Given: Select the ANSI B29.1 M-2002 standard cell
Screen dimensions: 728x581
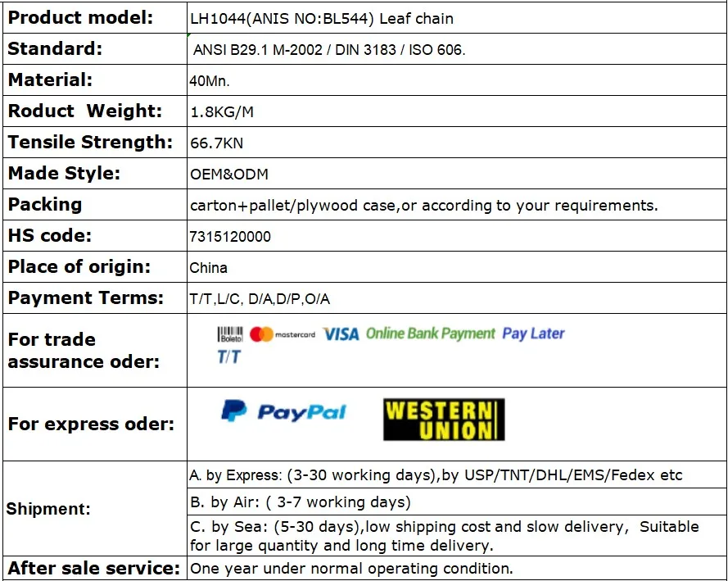Looking at the screenshot, I should (x=328, y=50).
